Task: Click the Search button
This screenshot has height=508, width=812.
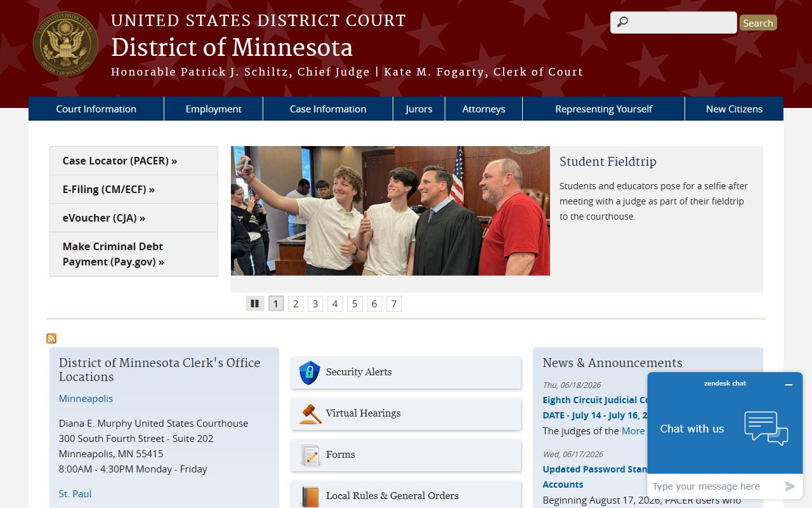Action: pyautogui.click(x=758, y=23)
